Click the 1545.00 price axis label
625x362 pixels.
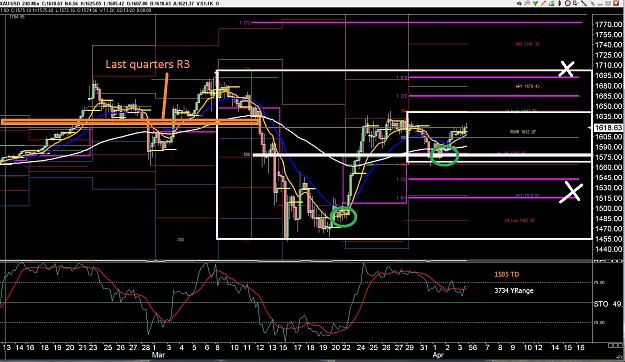pyautogui.click(x=609, y=177)
